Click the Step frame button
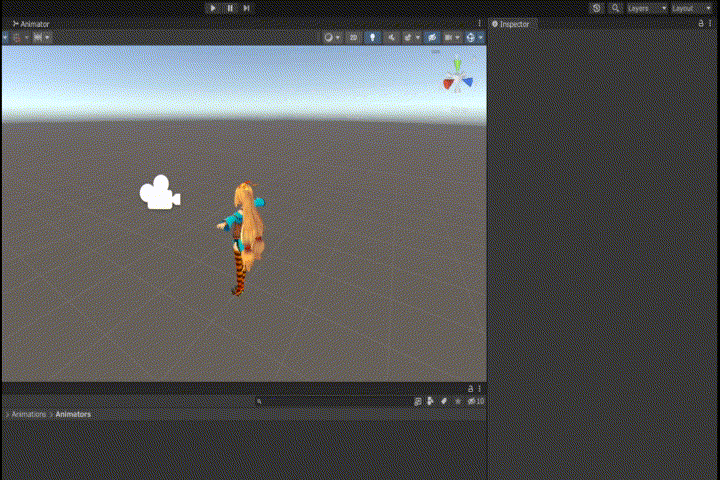Screen dimensions: 720x480 tap(247, 8)
